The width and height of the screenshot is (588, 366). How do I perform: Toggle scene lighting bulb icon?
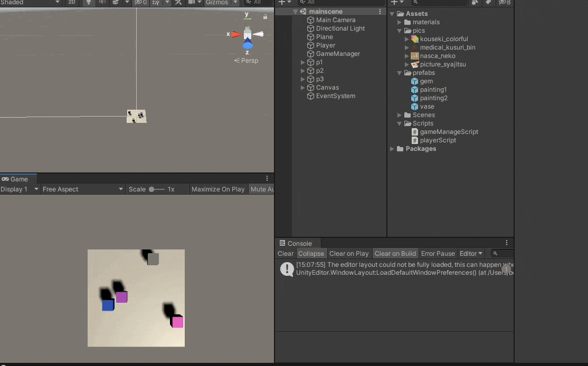[89, 2]
